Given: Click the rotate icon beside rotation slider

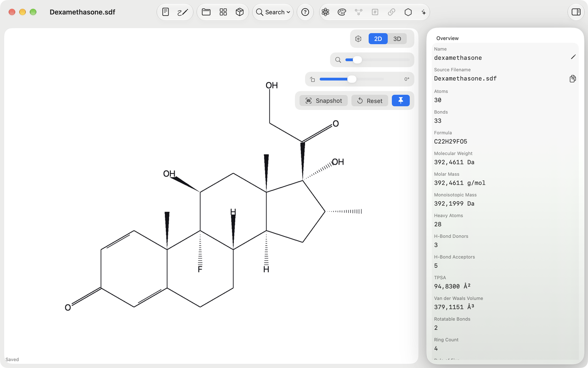Looking at the screenshot, I should 312,79.
